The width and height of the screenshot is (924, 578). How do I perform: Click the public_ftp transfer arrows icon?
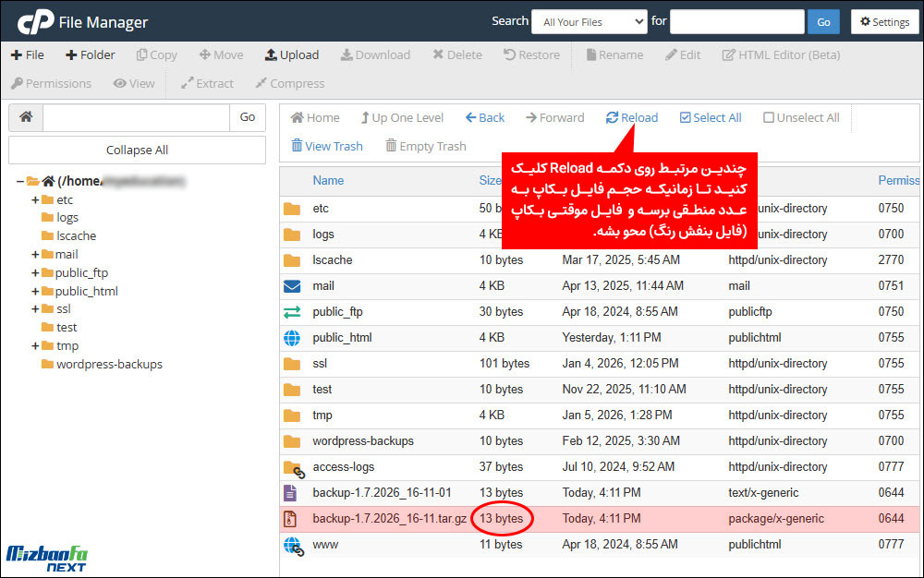[292, 312]
